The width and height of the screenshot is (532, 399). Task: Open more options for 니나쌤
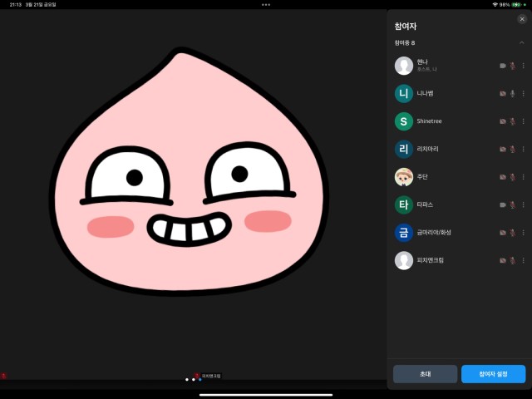[x=523, y=93]
